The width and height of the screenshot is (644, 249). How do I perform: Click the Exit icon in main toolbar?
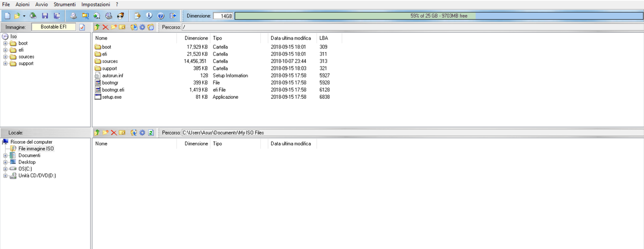pyautogui.click(x=173, y=16)
